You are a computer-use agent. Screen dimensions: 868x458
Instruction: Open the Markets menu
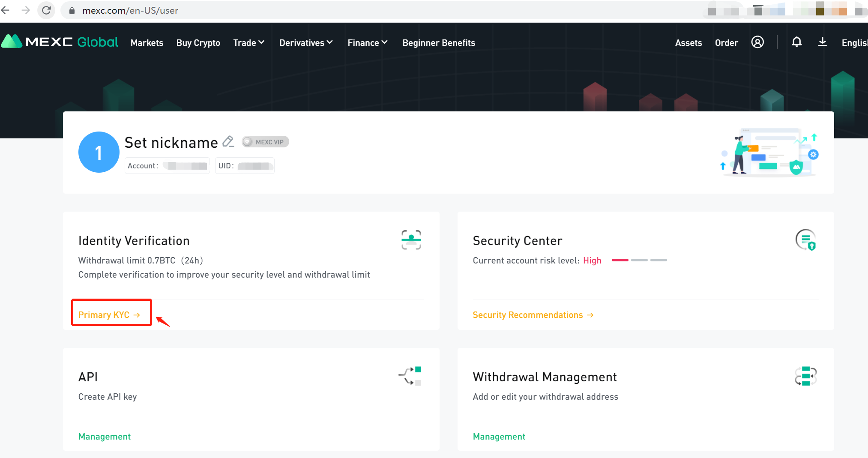[147, 42]
